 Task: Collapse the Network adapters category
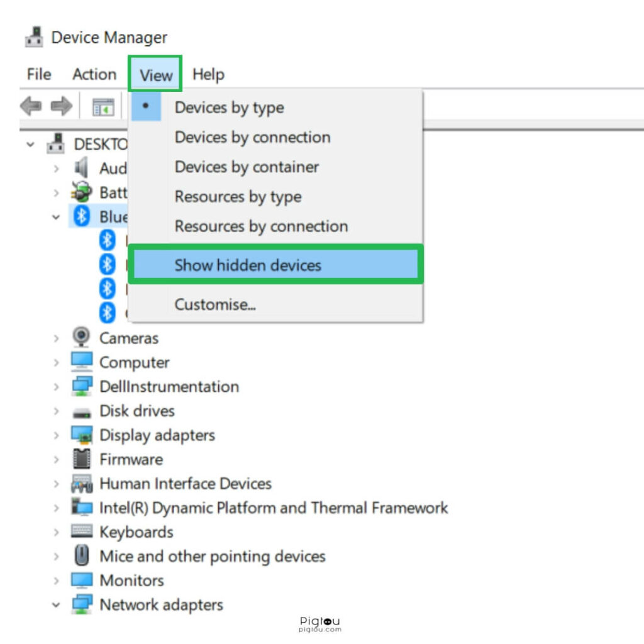[x=56, y=604]
